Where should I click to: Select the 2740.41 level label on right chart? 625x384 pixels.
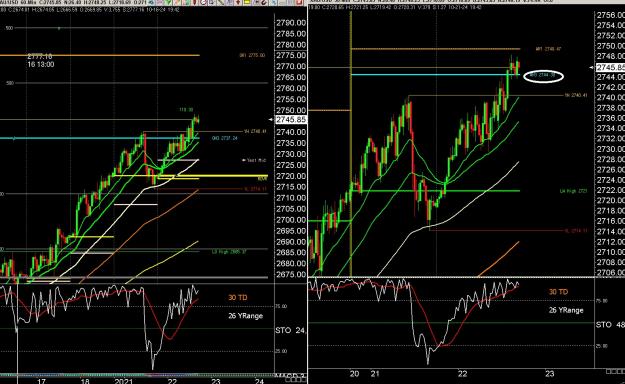[576, 95]
